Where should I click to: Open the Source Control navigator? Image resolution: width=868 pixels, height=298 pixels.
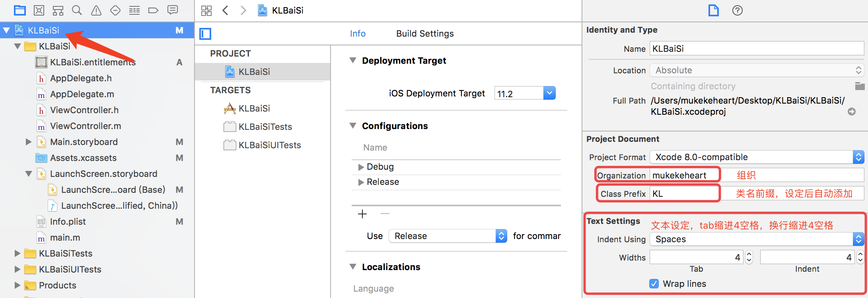tap(39, 10)
